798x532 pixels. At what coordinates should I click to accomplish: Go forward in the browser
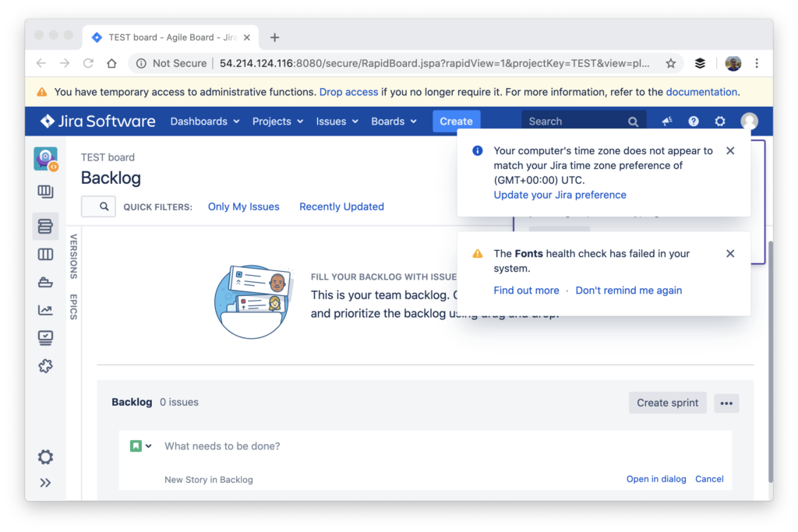coord(65,63)
